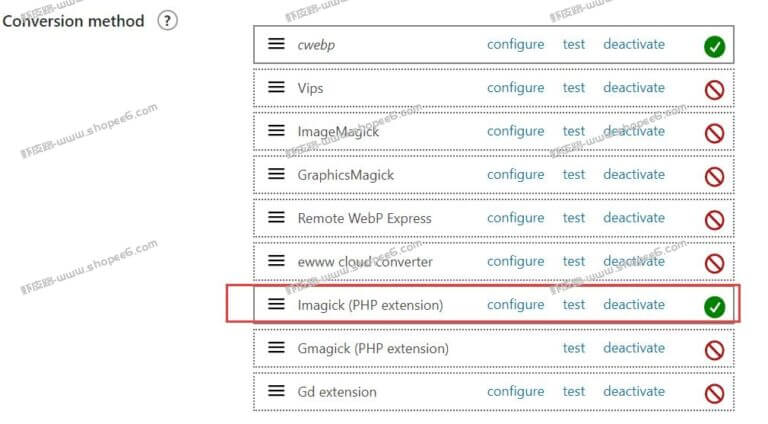Deactivate the Gmagick PHP extension
Screen dimensions: 768x424
coord(634,348)
